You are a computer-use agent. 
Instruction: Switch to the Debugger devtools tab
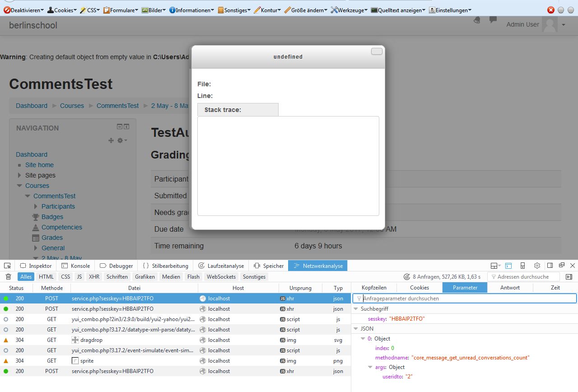tap(116, 266)
